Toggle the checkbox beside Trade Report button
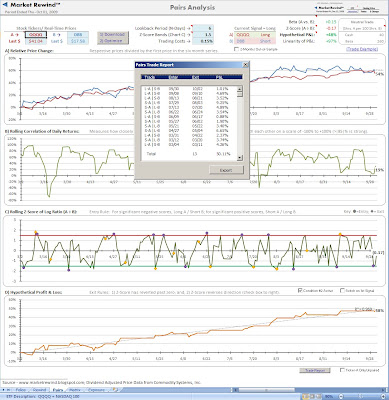 click(342, 370)
